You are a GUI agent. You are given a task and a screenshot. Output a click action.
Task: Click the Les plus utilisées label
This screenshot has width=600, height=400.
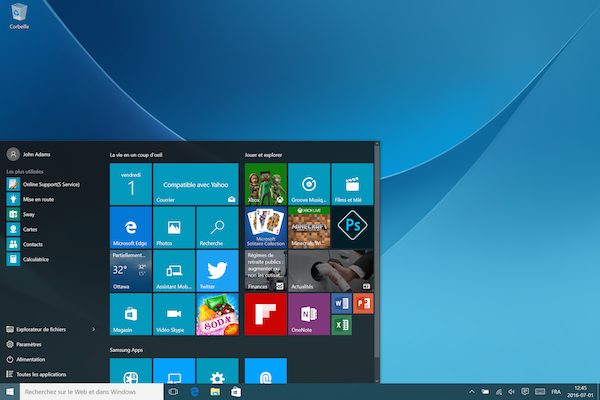click(x=24, y=171)
